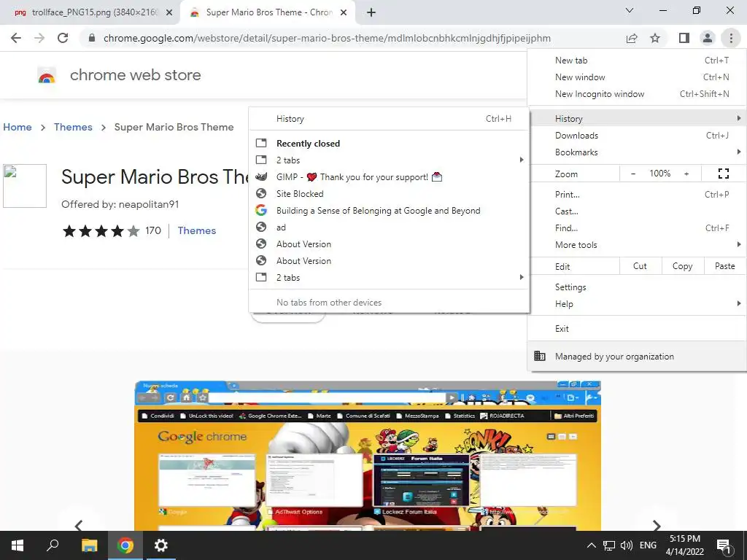
Task: Click Themes breadcrumb link
Action: point(73,127)
